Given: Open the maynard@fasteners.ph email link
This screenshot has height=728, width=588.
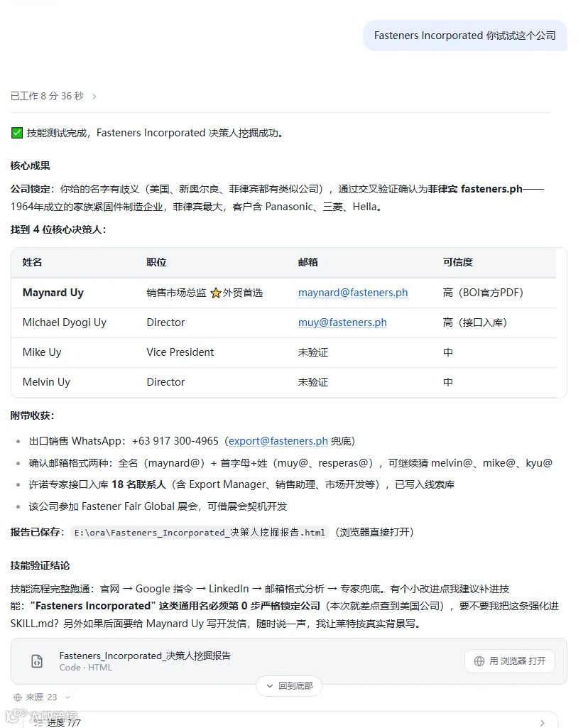Looking at the screenshot, I should pos(353,293).
